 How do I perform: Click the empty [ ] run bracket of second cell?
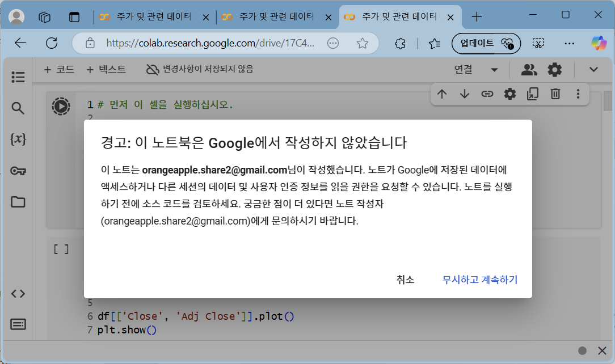click(x=61, y=249)
